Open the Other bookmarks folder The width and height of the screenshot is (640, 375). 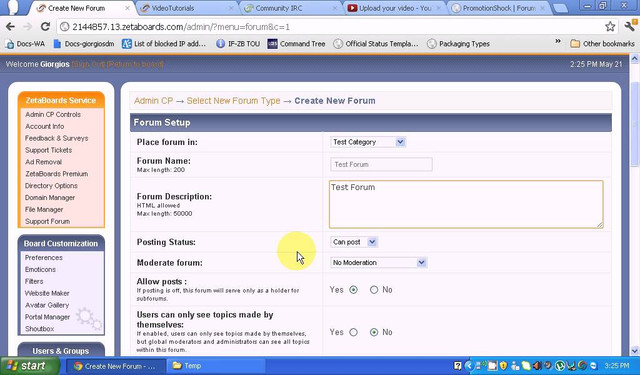602,44
